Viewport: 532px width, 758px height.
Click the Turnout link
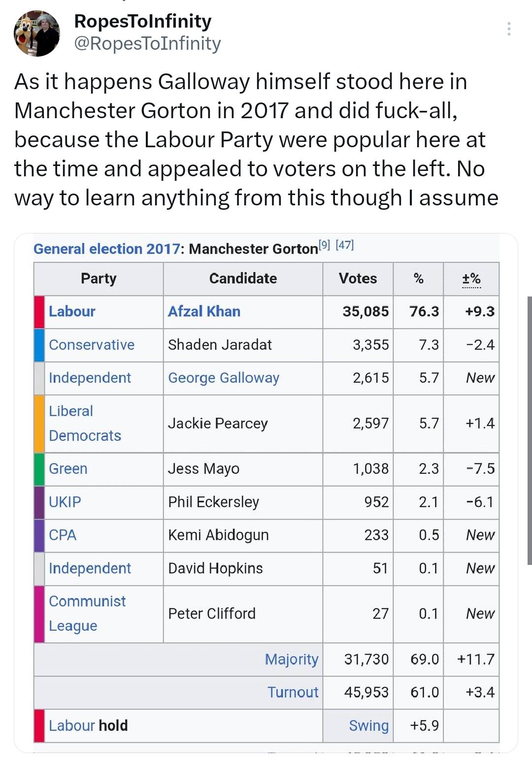293,692
